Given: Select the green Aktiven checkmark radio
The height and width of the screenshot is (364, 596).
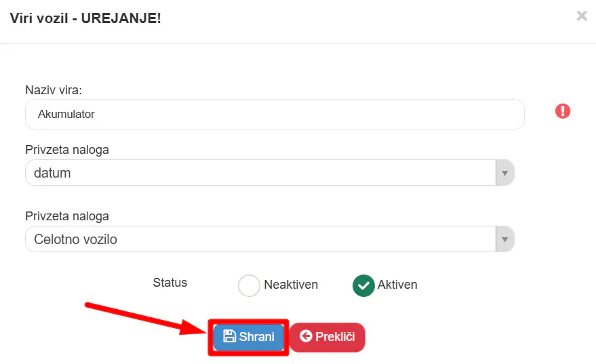Looking at the screenshot, I should click(x=363, y=285).
